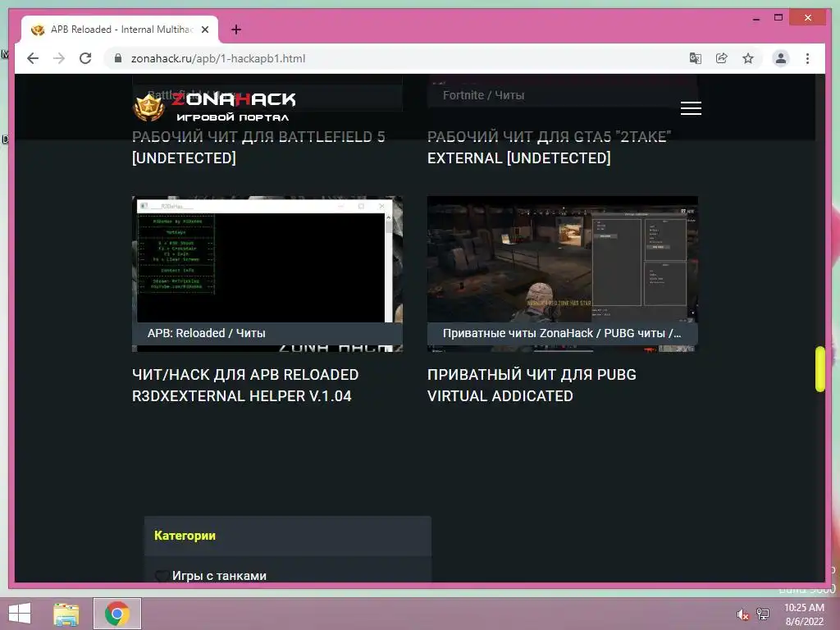Click the ZonaHack logo
This screenshot has width=840, height=630.
214,107
